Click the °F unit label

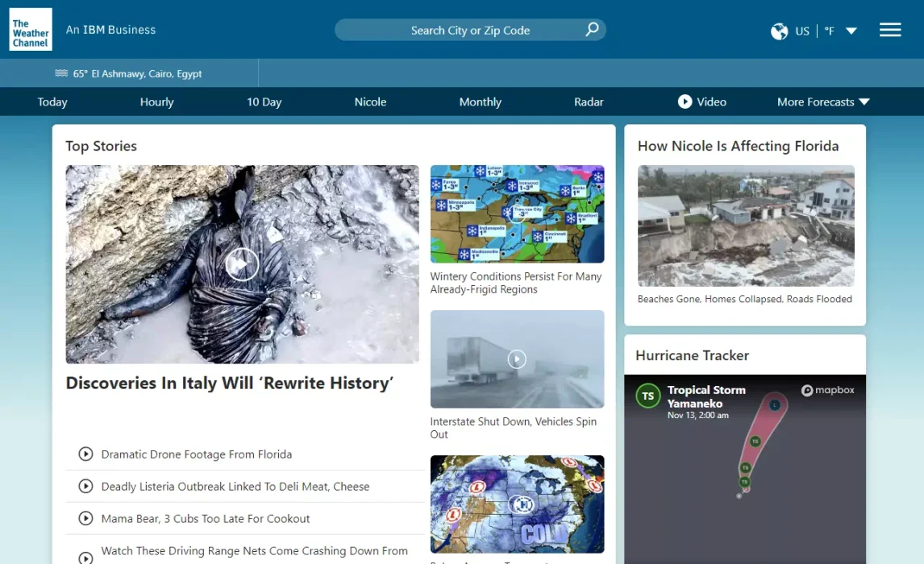click(829, 31)
